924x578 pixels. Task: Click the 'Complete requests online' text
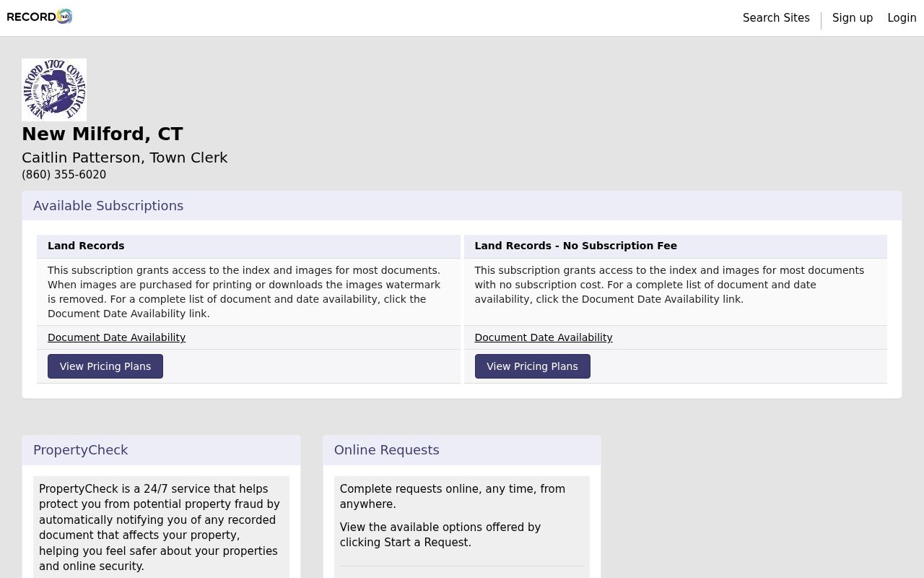pos(453,496)
